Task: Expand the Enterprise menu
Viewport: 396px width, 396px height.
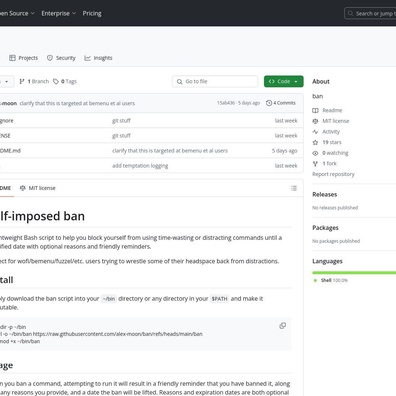Action: tap(59, 13)
